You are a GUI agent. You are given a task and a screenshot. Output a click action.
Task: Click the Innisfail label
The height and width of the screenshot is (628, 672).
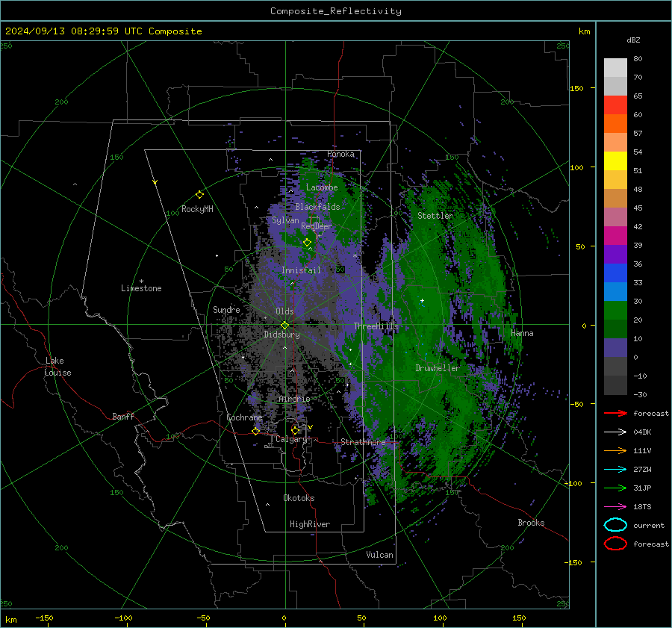301,270
